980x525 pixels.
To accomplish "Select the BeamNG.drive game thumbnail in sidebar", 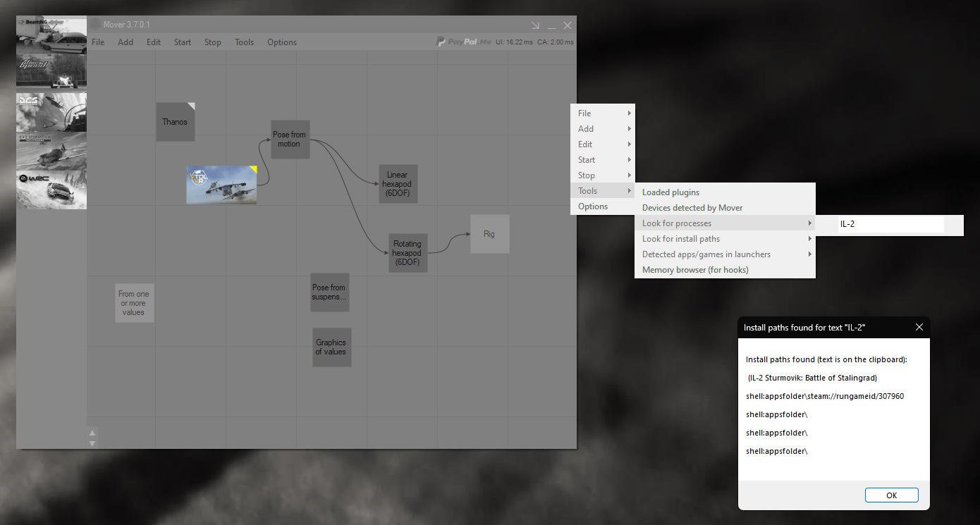I will [51, 35].
